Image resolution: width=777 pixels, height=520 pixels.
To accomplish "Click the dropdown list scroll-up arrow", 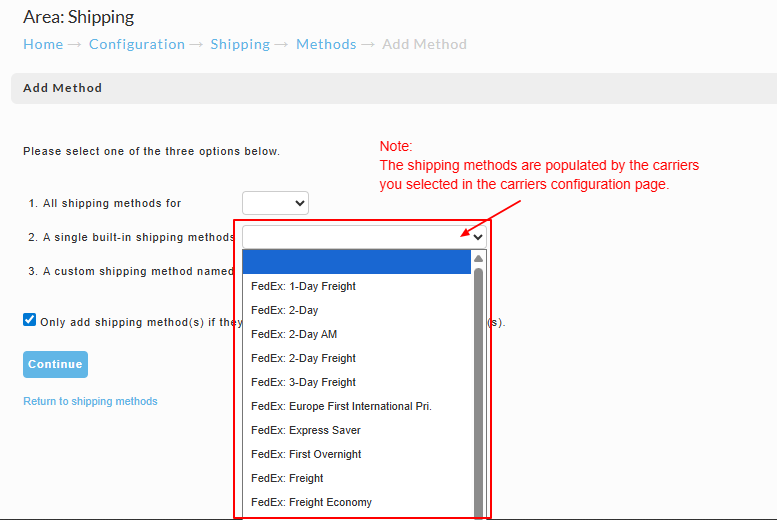I will click(x=478, y=258).
